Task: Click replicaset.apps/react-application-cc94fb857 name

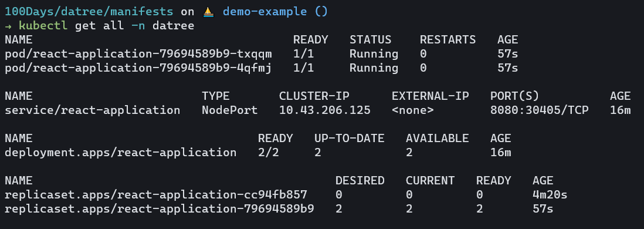Action: [156, 195]
